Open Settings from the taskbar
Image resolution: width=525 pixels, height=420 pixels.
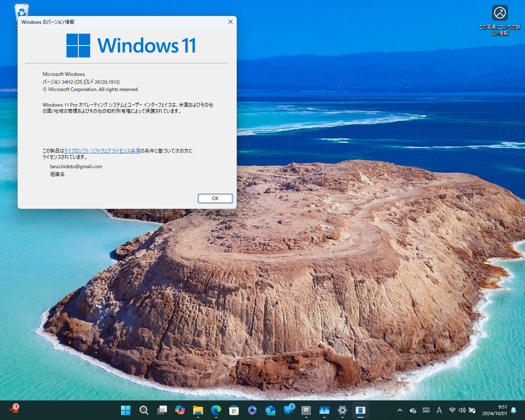(x=342, y=410)
